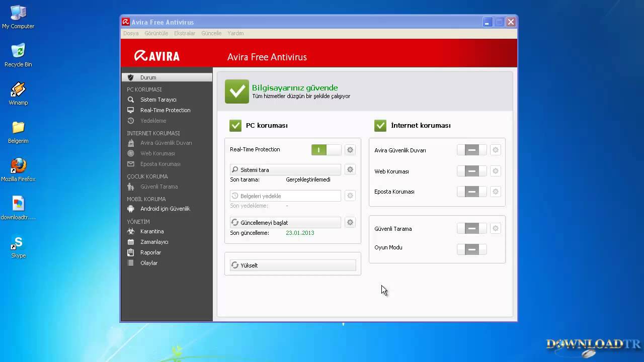This screenshot has height=362, width=644.
Task: Click the gear next to Güvenli Tarama toggle
Action: coord(496,228)
